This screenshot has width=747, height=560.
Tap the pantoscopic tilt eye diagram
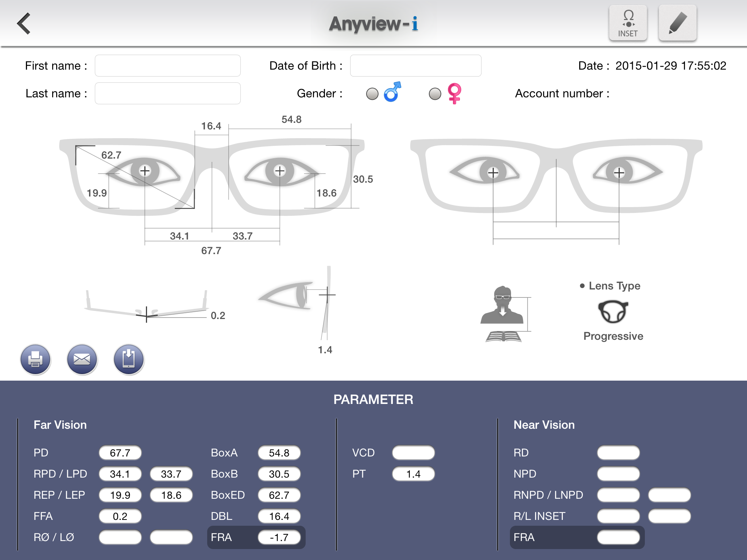(297, 303)
